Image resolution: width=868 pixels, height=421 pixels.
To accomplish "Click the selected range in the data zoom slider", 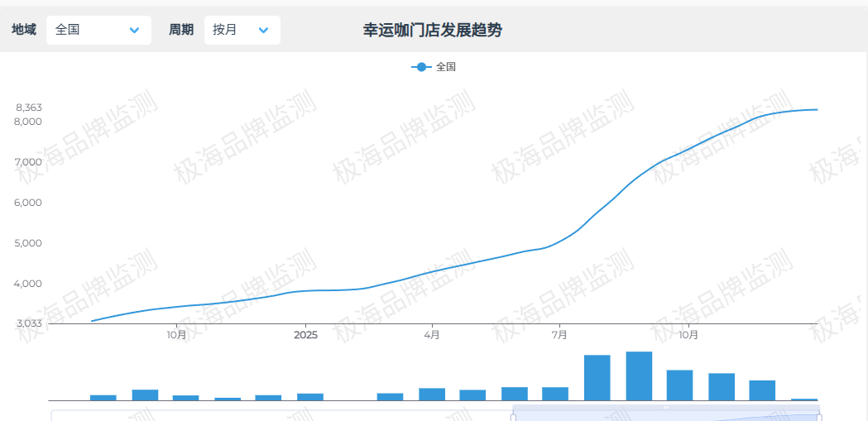I will click(665, 414).
